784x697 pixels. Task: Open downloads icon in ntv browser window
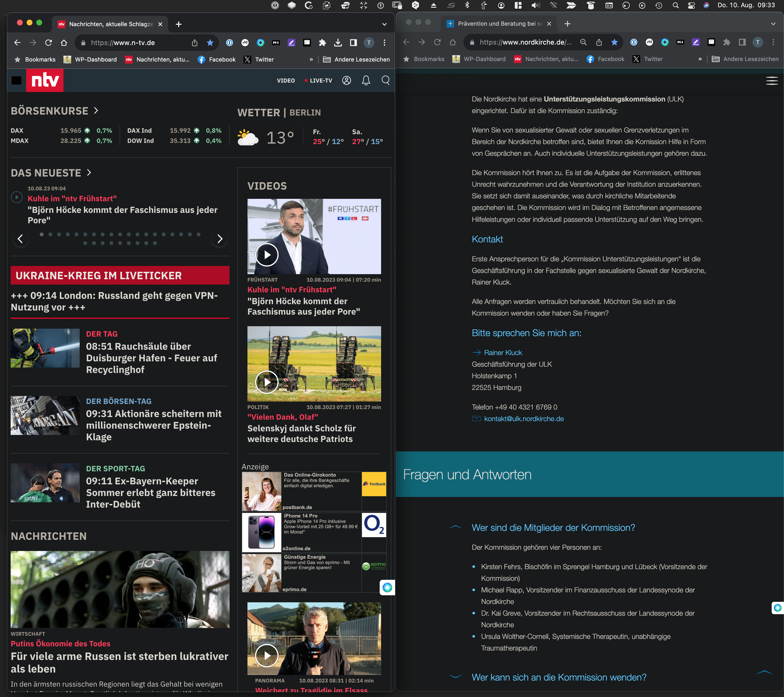tap(338, 43)
